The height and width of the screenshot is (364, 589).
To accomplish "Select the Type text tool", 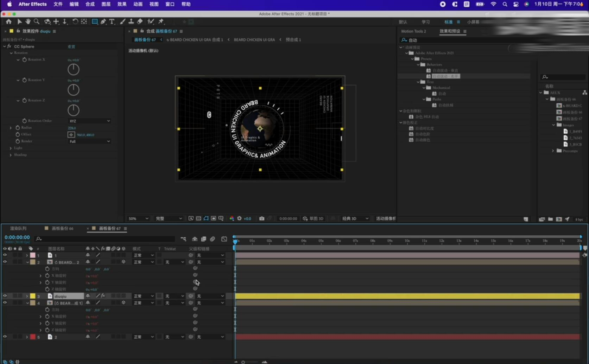I will [x=112, y=21].
